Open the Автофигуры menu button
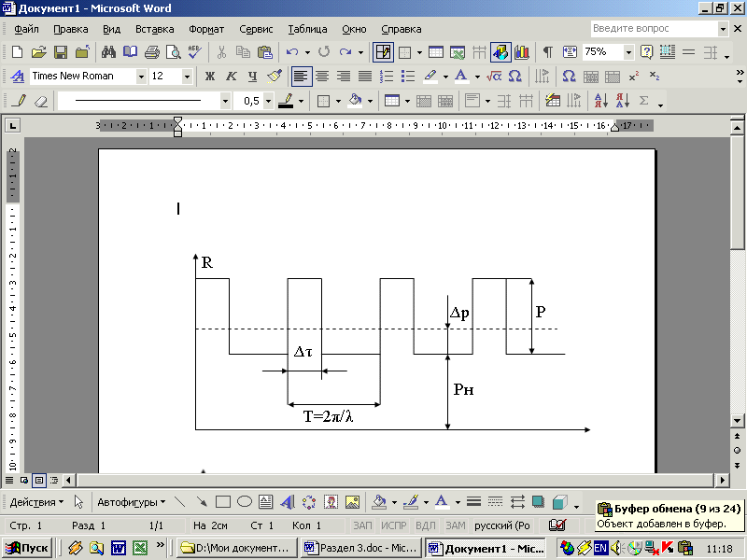The width and height of the screenshot is (747, 560). pos(131,502)
